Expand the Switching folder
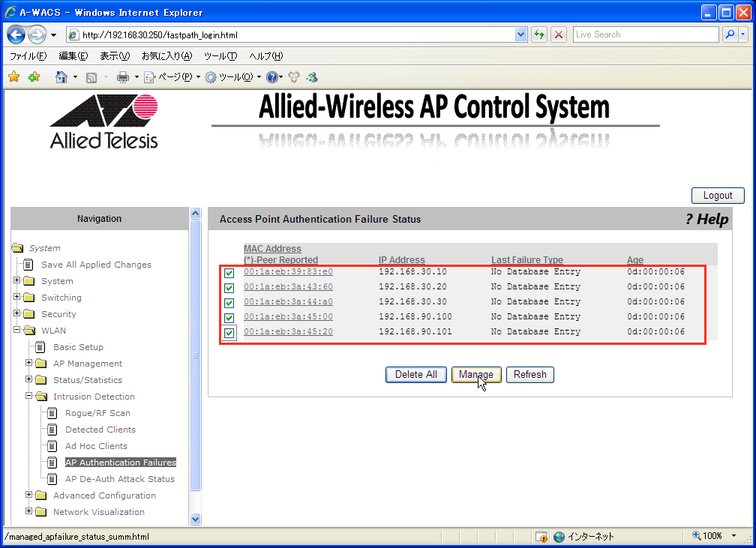The height and width of the screenshot is (548, 756). tap(16, 296)
